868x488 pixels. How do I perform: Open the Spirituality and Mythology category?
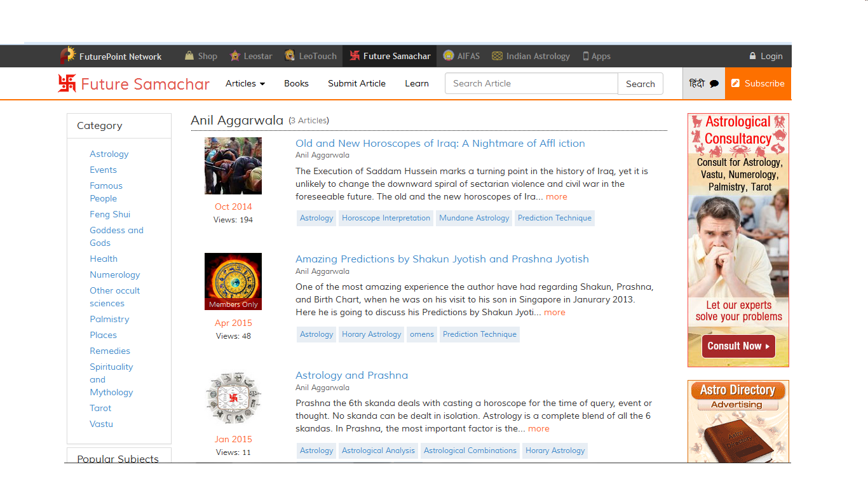tap(111, 379)
